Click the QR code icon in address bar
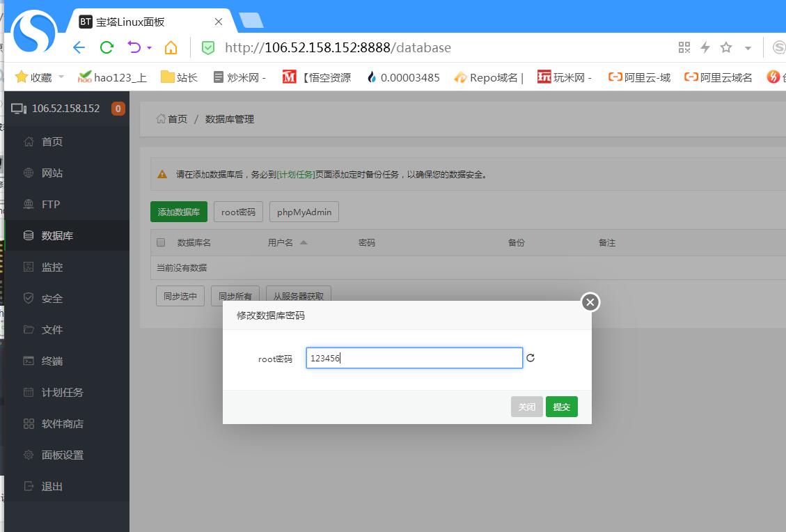The width and height of the screenshot is (786, 532). click(x=684, y=47)
